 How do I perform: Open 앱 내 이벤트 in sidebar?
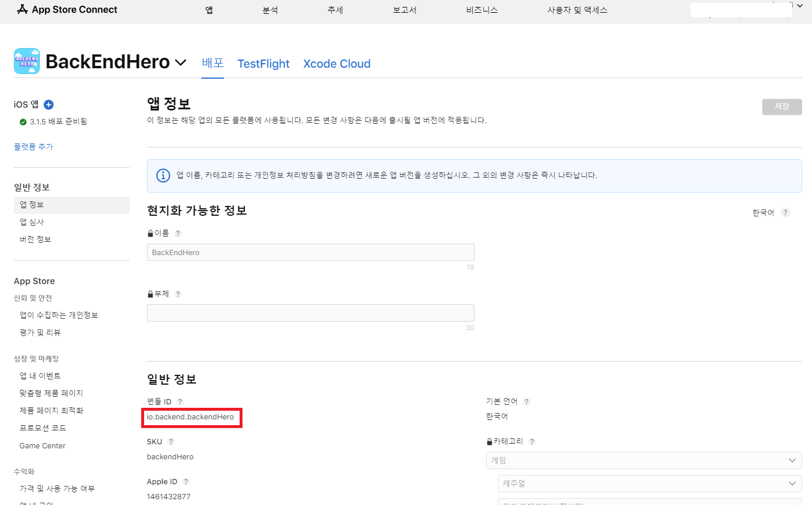tap(40, 376)
